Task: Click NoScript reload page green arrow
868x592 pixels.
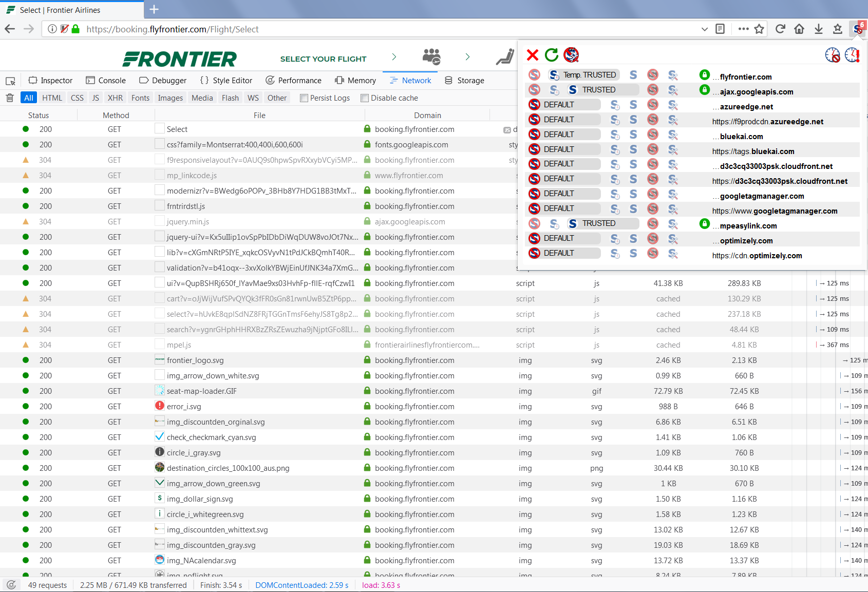Action: [552, 54]
